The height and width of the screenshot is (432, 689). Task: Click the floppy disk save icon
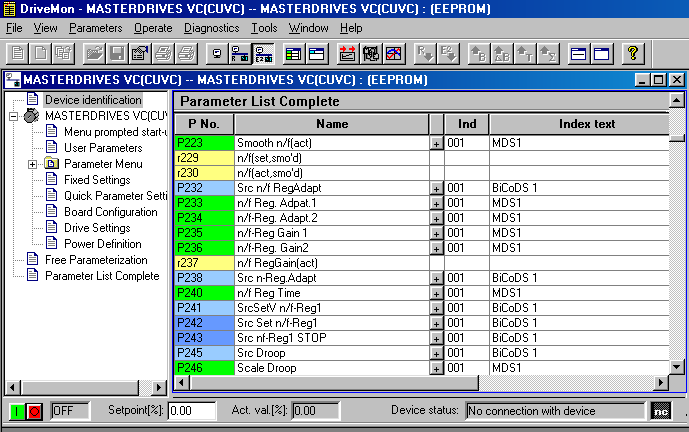click(x=117, y=54)
